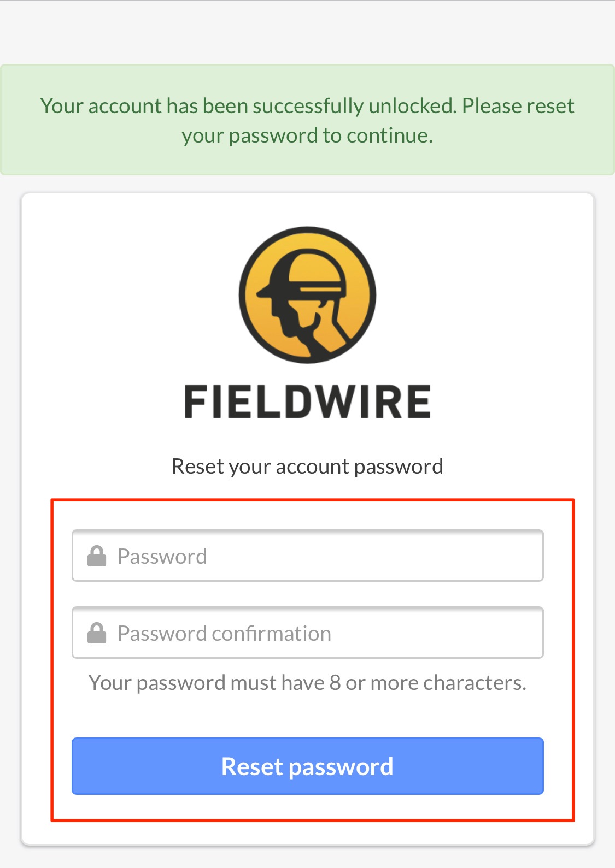Click the Fieldwire hard-hat worker logo
The height and width of the screenshot is (868, 615).
point(307,295)
